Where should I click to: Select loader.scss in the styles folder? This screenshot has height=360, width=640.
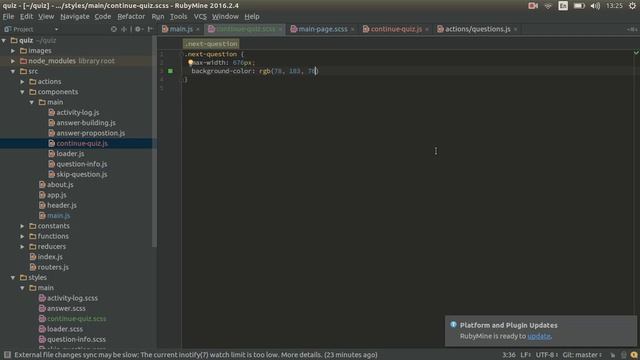pos(64,329)
